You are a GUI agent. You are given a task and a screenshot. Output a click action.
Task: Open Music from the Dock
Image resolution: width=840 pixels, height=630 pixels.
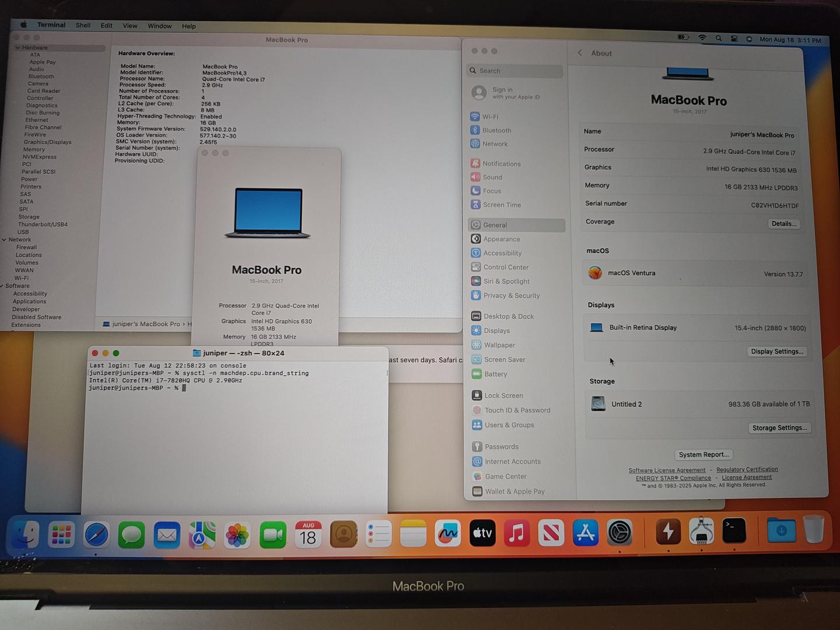click(517, 533)
